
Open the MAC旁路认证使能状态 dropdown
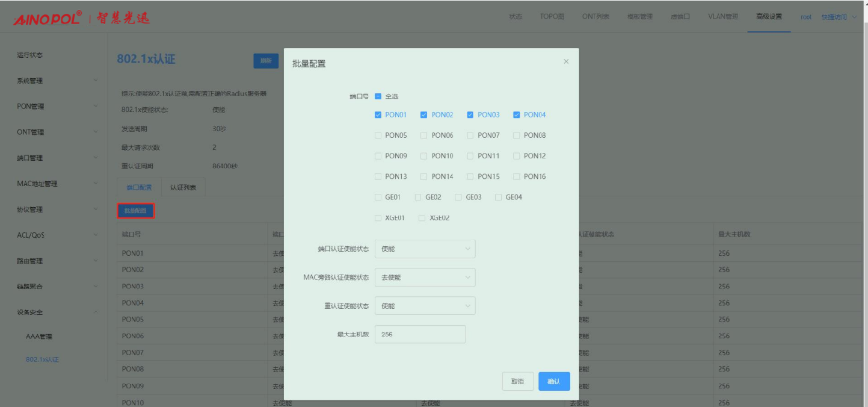point(425,278)
